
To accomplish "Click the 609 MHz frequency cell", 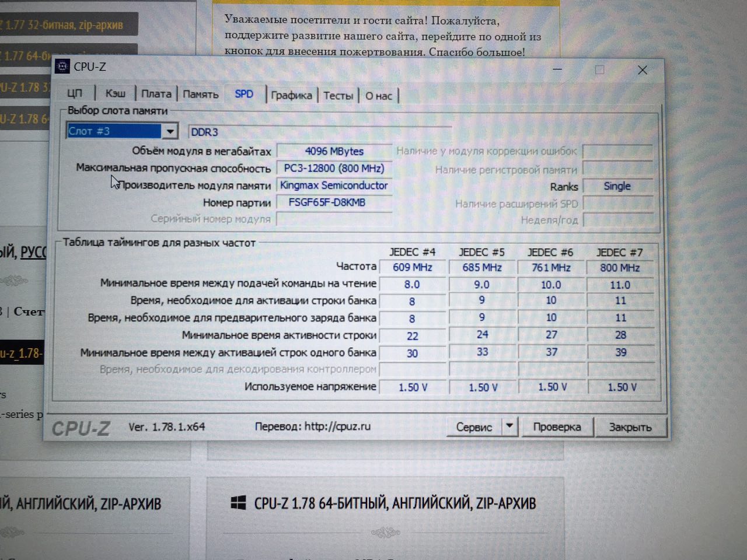I will tap(413, 267).
